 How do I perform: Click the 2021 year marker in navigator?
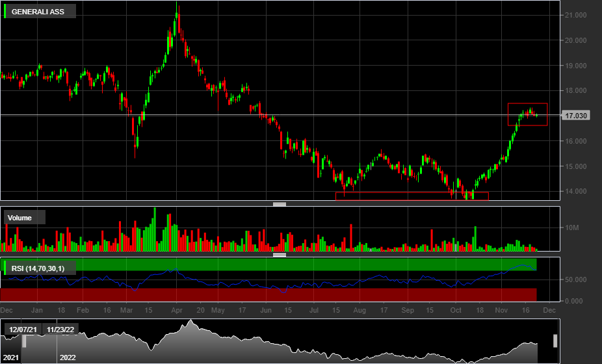click(11, 357)
